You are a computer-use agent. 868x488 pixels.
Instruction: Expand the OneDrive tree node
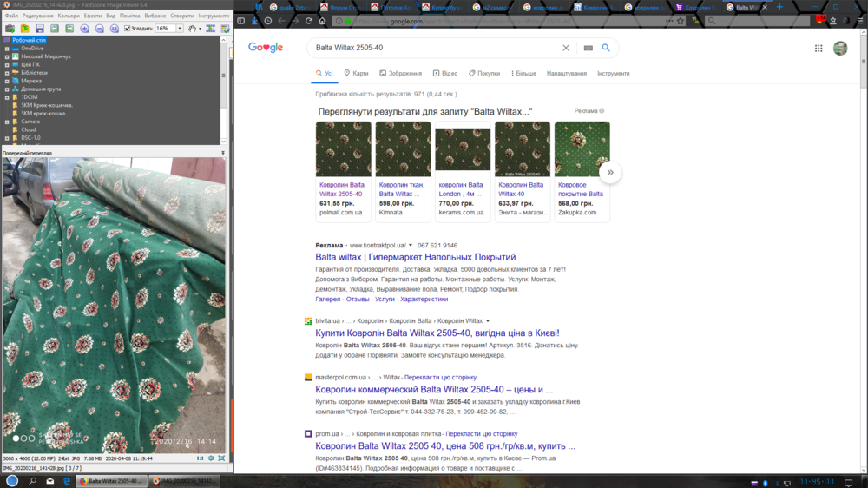pyautogui.click(x=7, y=49)
